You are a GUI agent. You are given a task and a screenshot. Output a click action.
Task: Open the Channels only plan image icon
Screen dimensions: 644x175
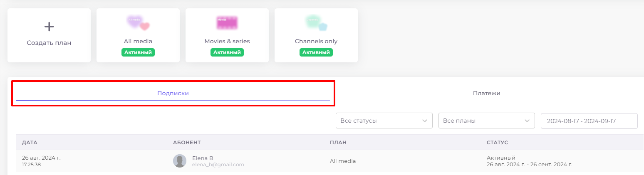point(316,23)
